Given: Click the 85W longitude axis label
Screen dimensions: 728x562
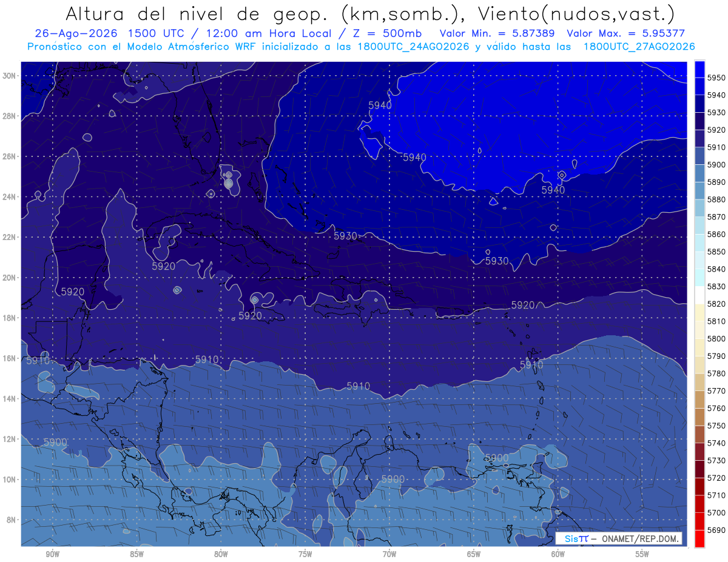Looking at the screenshot, I should [x=136, y=554].
